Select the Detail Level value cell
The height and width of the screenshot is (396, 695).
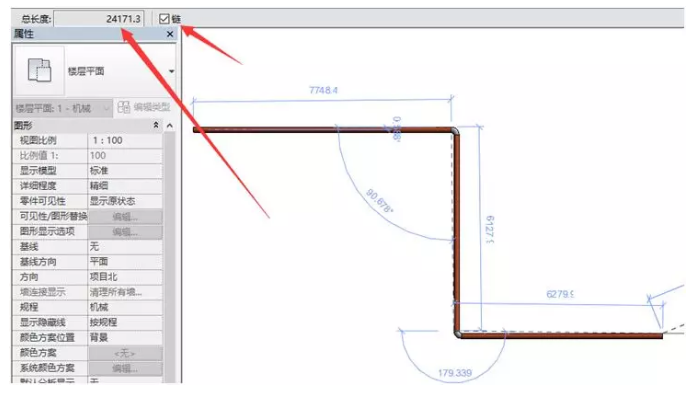[x=125, y=186]
